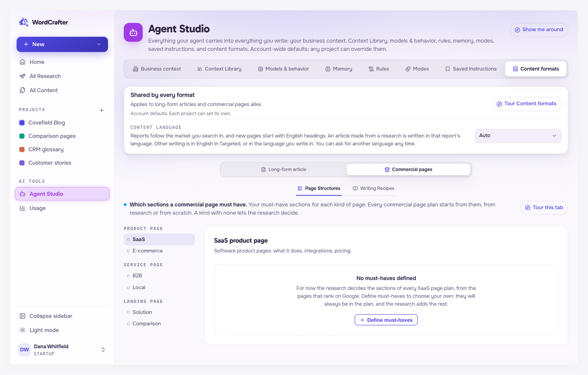Click Tour this tab button
Image resolution: width=588 pixels, height=375 pixels.
(x=544, y=208)
